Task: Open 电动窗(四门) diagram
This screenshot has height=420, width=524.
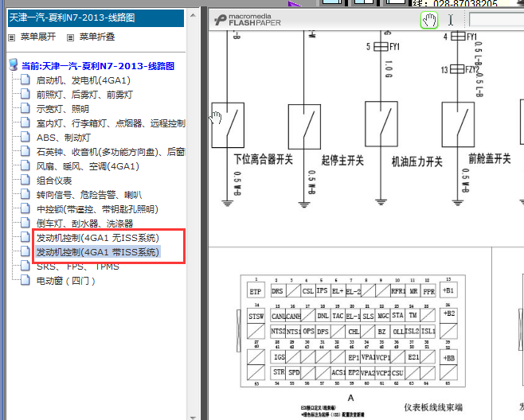Action: pos(65,281)
